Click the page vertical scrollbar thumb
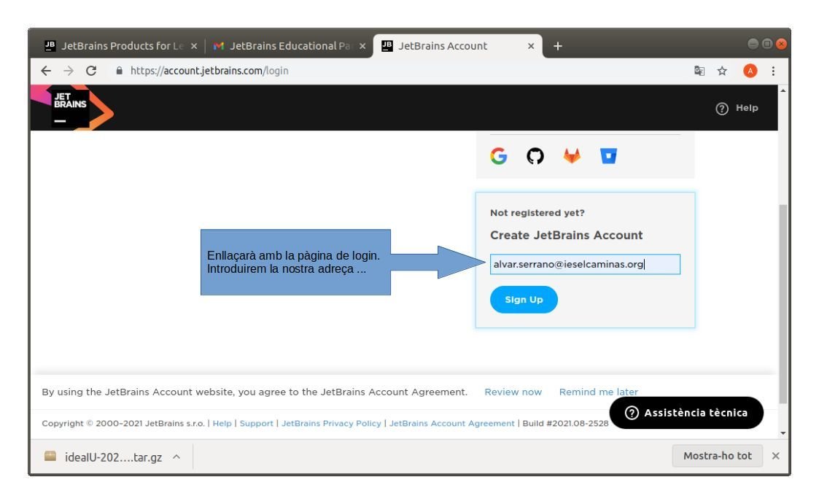Screen dimensions: 819x504 click(783, 304)
